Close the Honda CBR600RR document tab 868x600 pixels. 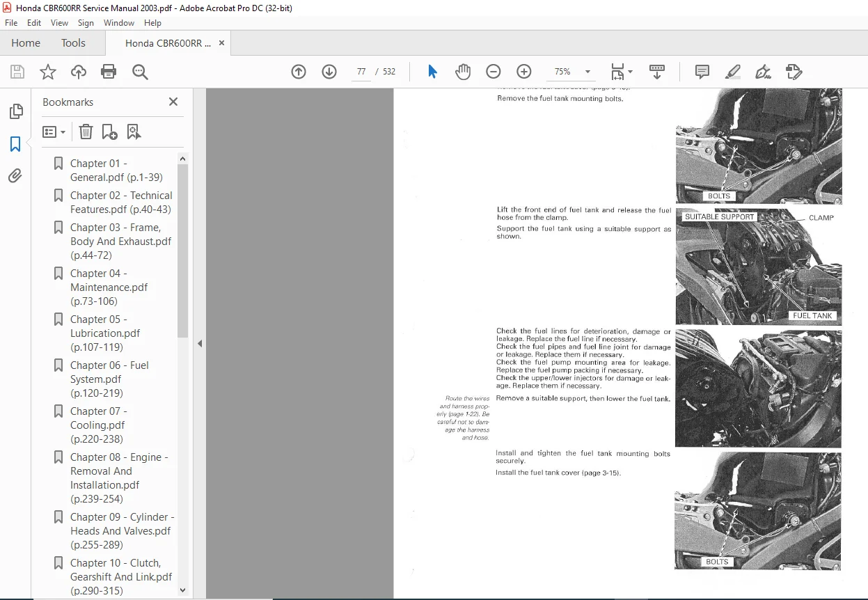[221, 43]
